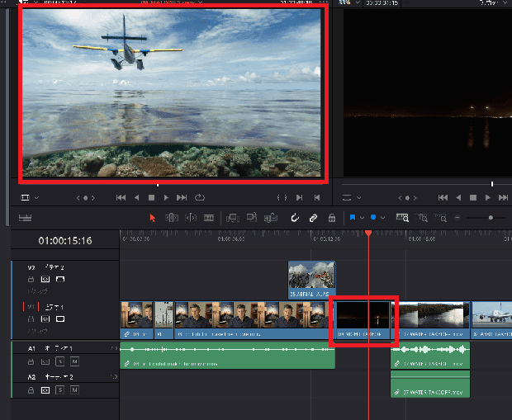
Task: Go to timeline end in timeline viewer
Action: [x=503, y=197]
